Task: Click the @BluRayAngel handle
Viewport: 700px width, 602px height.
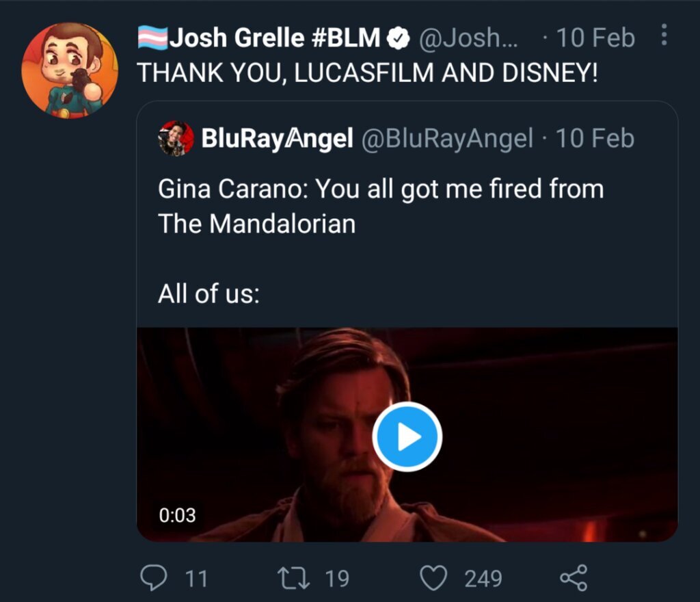Action: tap(446, 139)
